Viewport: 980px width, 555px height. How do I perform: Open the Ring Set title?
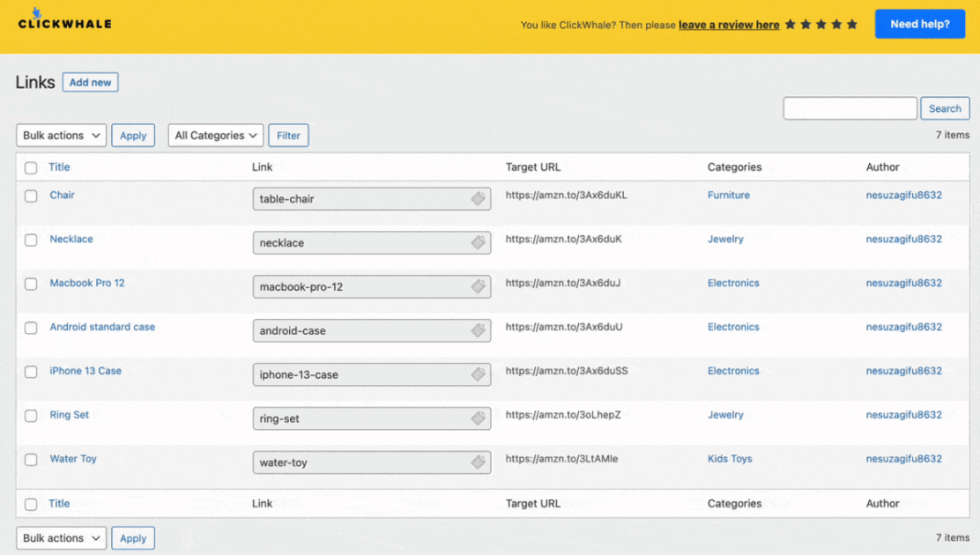point(70,414)
